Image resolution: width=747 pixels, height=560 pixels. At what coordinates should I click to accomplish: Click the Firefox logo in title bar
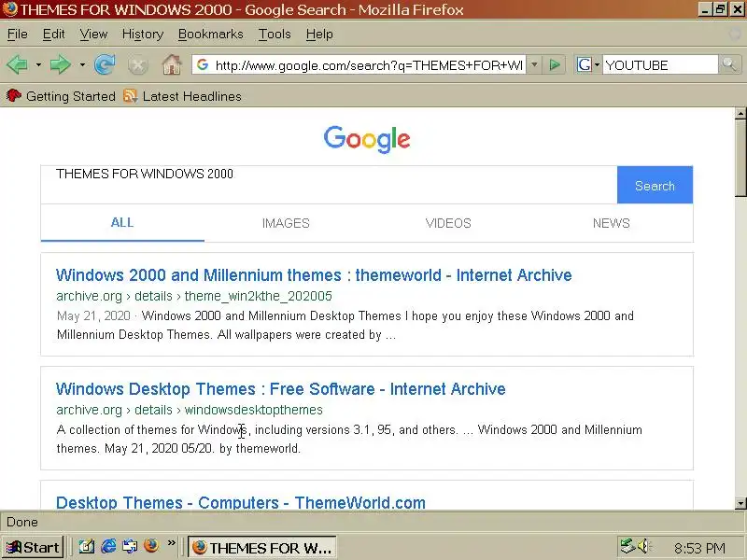click(x=9, y=9)
